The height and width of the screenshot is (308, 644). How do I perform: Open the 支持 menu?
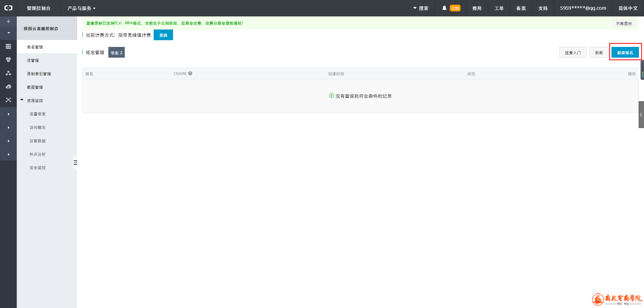point(543,8)
